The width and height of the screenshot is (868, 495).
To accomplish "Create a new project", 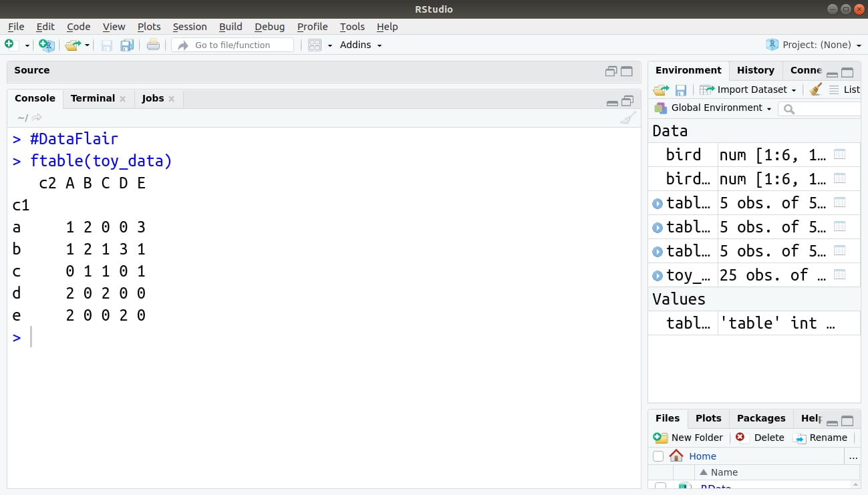I will click(45, 45).
